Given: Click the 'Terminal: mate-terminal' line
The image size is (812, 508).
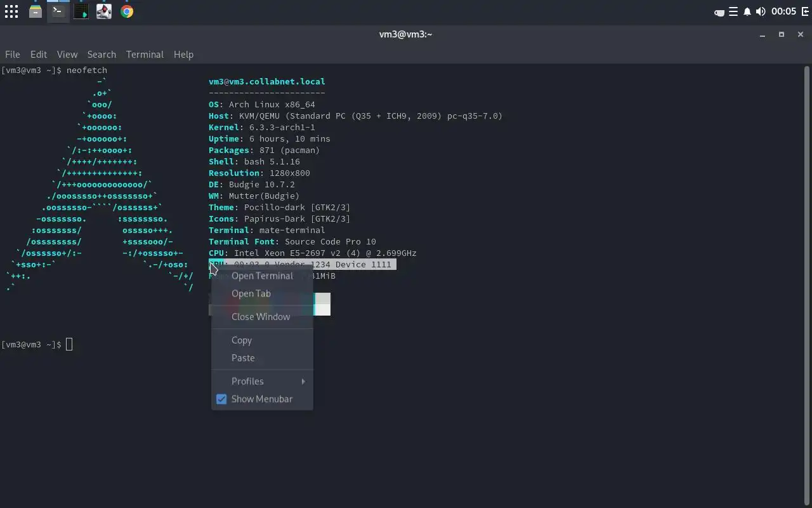Looking at the screenshot, I should pos(267,230).
